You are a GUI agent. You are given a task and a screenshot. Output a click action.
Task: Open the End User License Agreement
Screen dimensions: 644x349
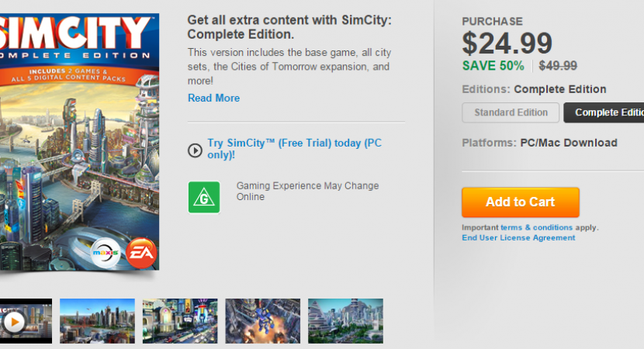click(x=518, y=238)
